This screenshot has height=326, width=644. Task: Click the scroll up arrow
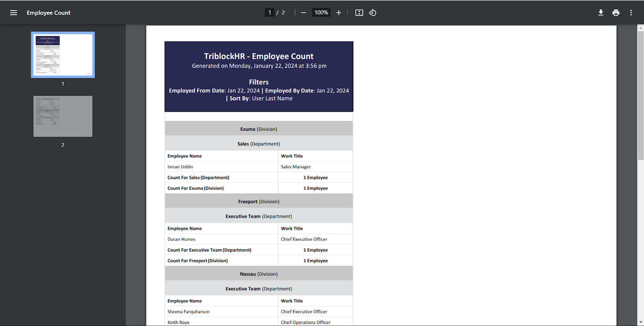point(641,28)
